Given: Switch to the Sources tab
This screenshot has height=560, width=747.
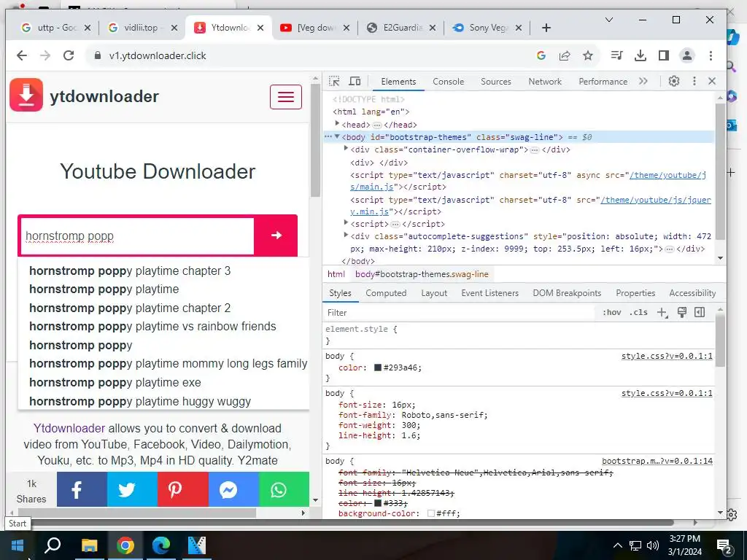Looking at the screenshot, I should [x=496, y=82].
